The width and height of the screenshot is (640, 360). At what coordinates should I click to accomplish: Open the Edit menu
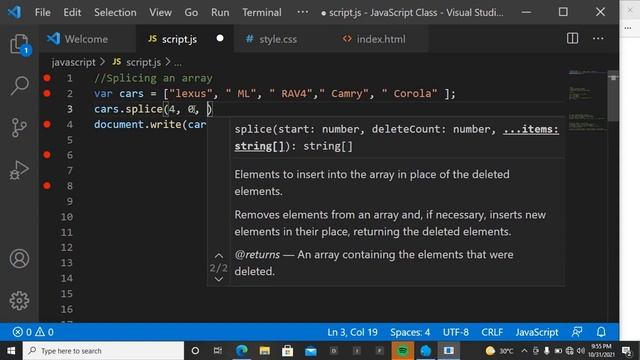coord(72,12)
